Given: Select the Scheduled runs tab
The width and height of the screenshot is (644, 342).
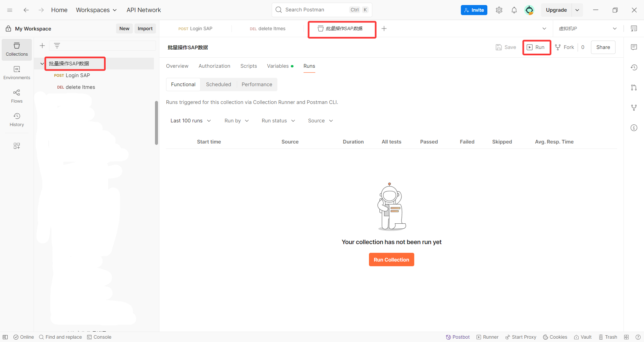Looking at the screenshot, I should 218,84.
